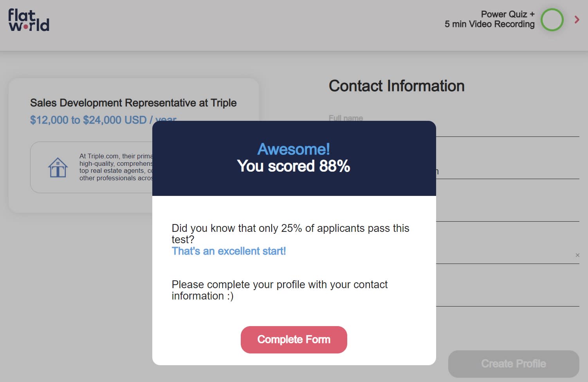Click the Triple.com job description text
The width and height of the screenshot is (588, 382).
click(115, 167)
